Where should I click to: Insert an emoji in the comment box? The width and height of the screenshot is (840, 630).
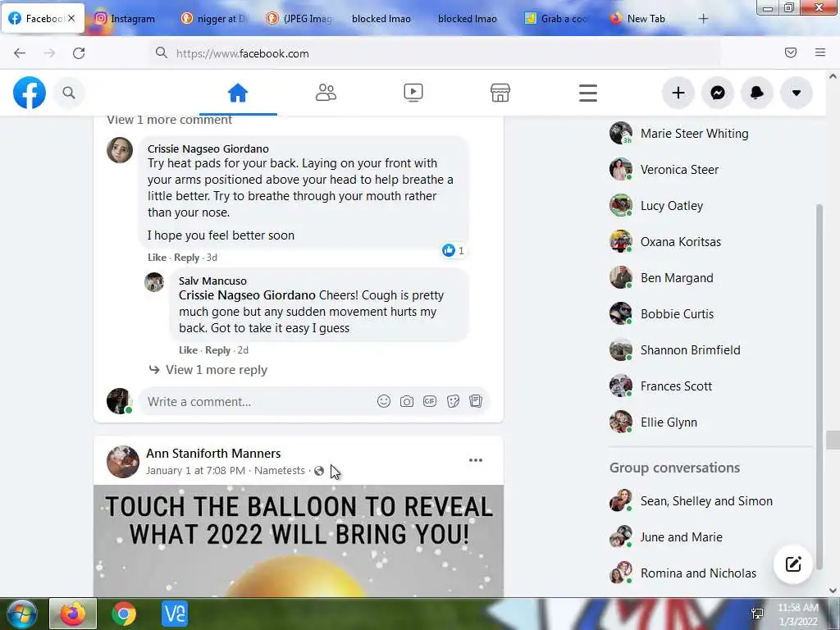pos(384,401)
